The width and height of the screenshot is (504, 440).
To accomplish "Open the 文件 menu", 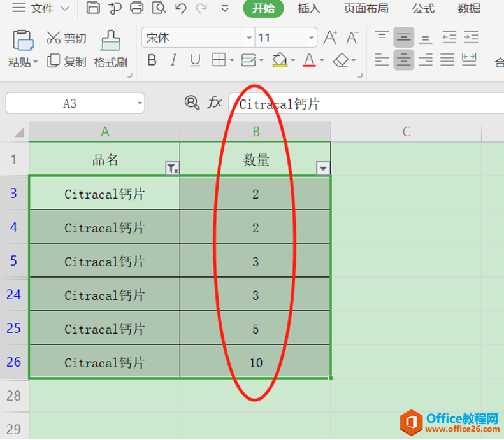I will pyautogui.click(x=41, y=8).
